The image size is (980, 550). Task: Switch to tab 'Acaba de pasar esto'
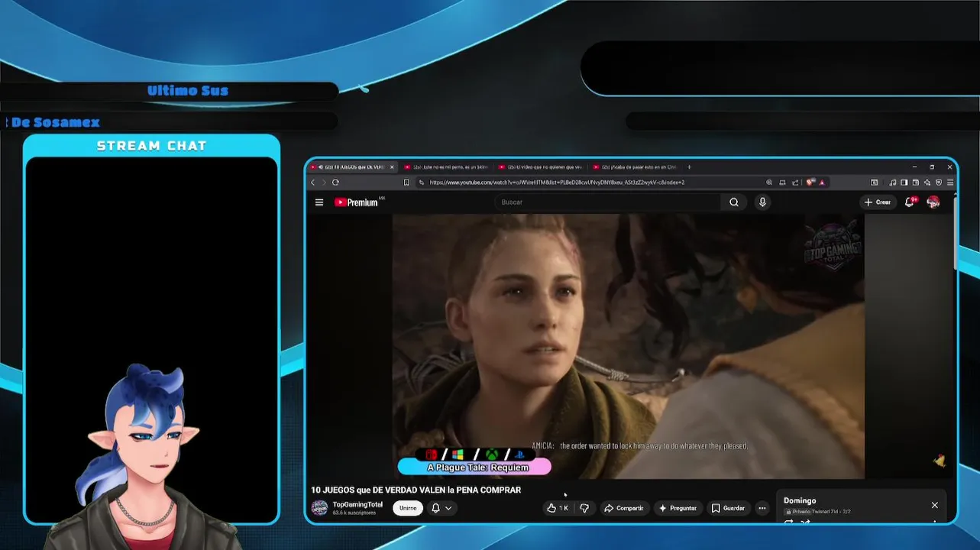pyautogui.click(x=635, y=167)
